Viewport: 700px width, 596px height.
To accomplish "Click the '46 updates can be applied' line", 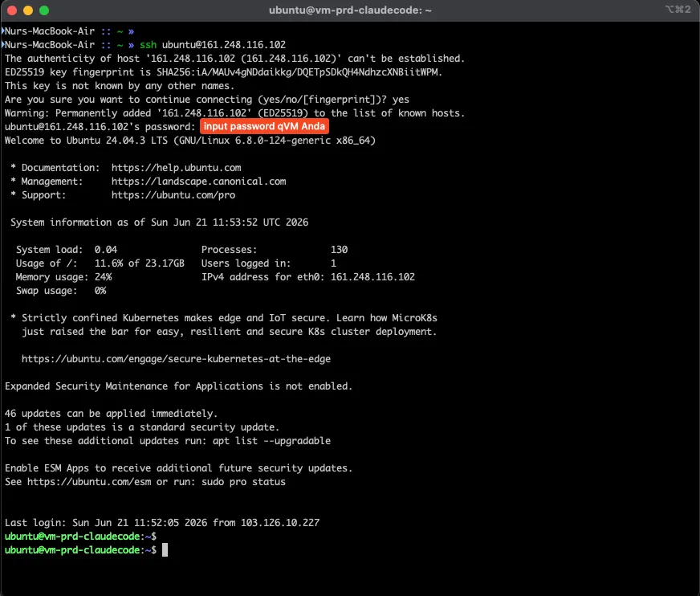I will (111, 414).
